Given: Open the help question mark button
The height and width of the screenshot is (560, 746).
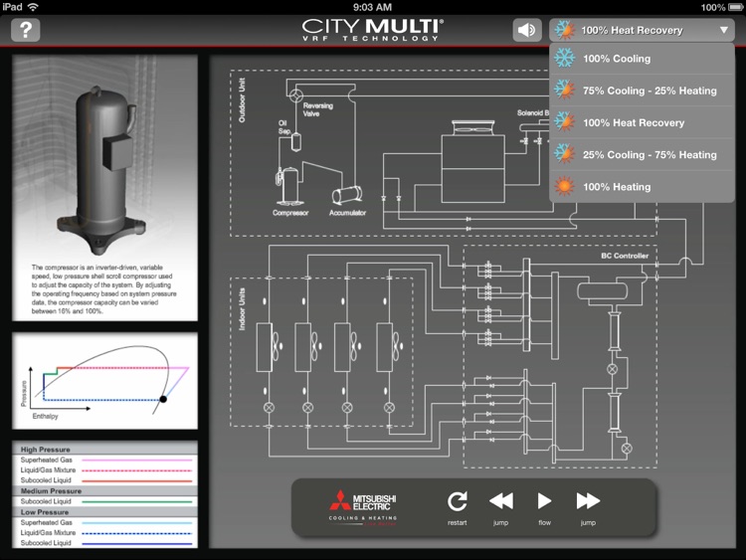Looking at the screenshot, I should (26, 30).
